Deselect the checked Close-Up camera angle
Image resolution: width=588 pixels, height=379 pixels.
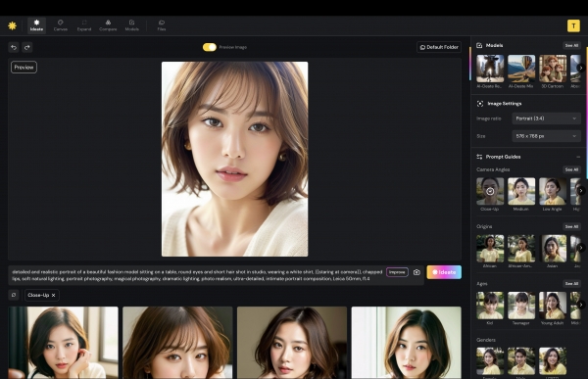490,191
